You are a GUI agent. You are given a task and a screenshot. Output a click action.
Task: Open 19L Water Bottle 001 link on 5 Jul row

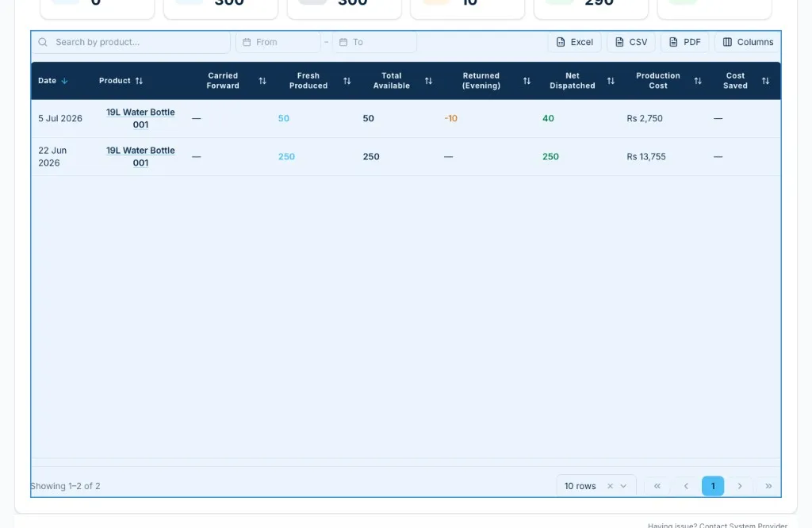[x=140, y=119]
